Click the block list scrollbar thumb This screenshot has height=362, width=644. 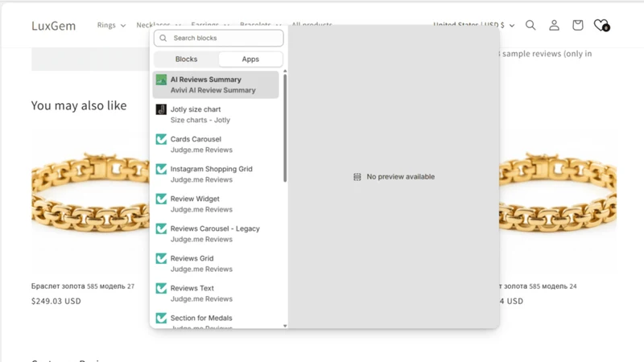point(285,128)
